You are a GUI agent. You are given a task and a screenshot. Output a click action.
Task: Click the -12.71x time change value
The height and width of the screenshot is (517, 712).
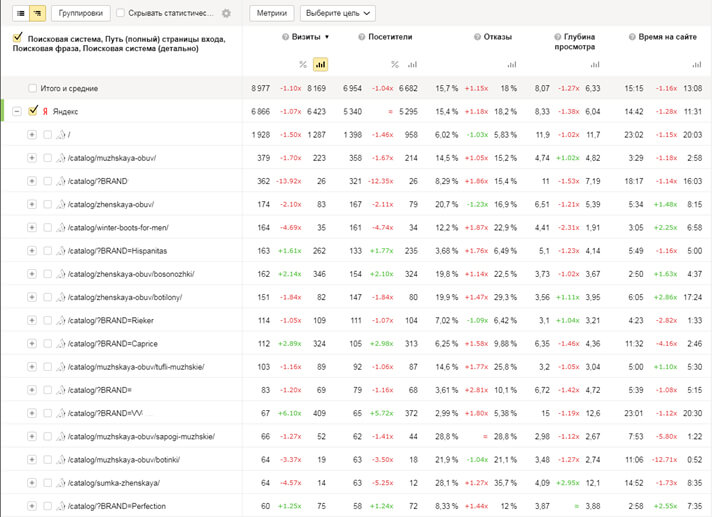click(x=664, y=460)
